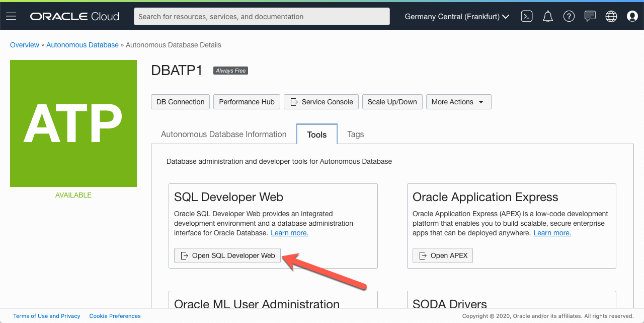Screen dimensions: 644x323
Task: Click the Always Free badge
Action: [x=231, y=71]
